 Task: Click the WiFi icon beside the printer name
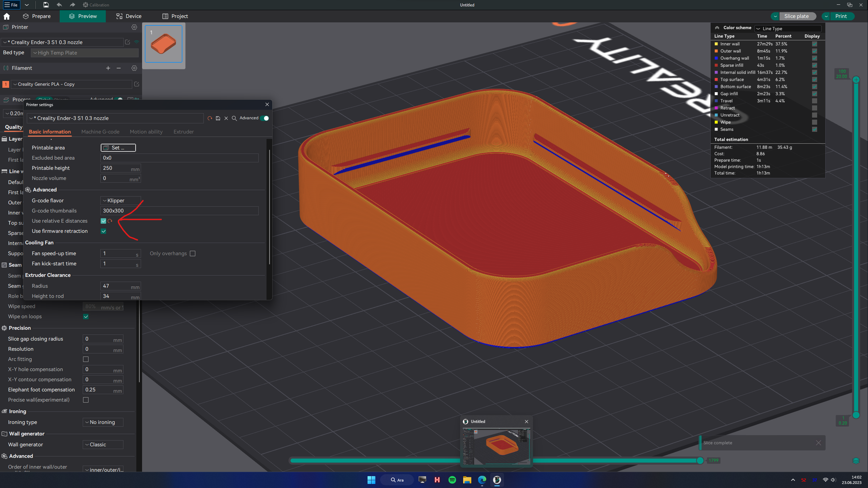(x=137, y=42)
